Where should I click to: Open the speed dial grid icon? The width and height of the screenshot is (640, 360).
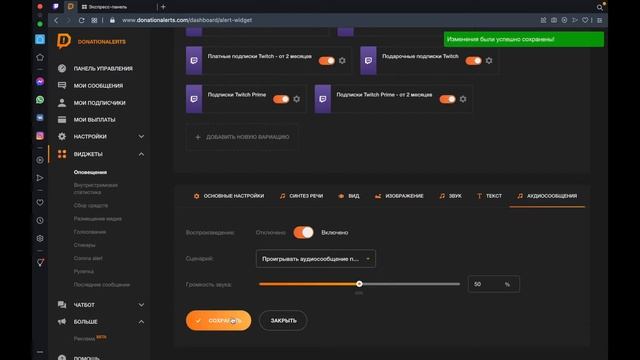pyautogui.click(x=94, y=20)
